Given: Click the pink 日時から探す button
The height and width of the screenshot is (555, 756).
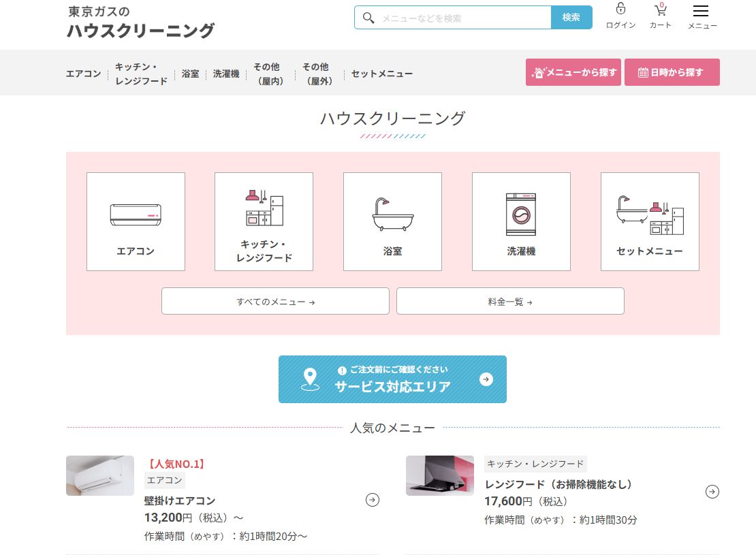Looking at the screenshot, I should [x=672, y=72].
